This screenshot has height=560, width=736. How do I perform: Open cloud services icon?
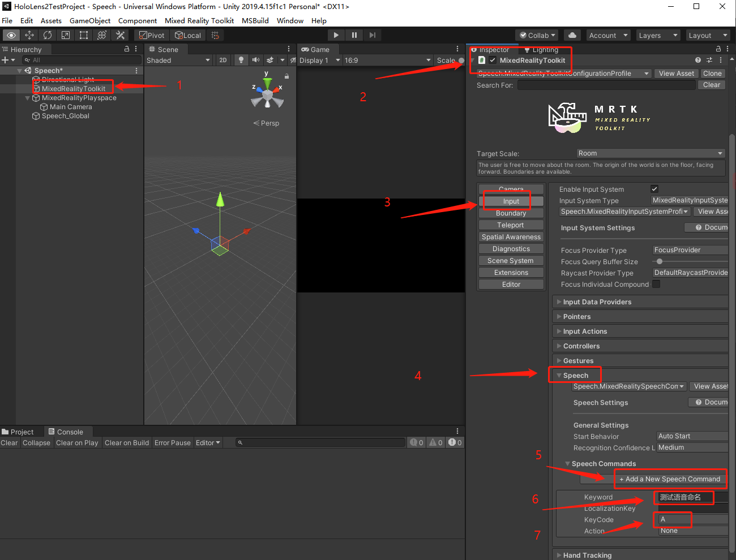coord(572,35)
